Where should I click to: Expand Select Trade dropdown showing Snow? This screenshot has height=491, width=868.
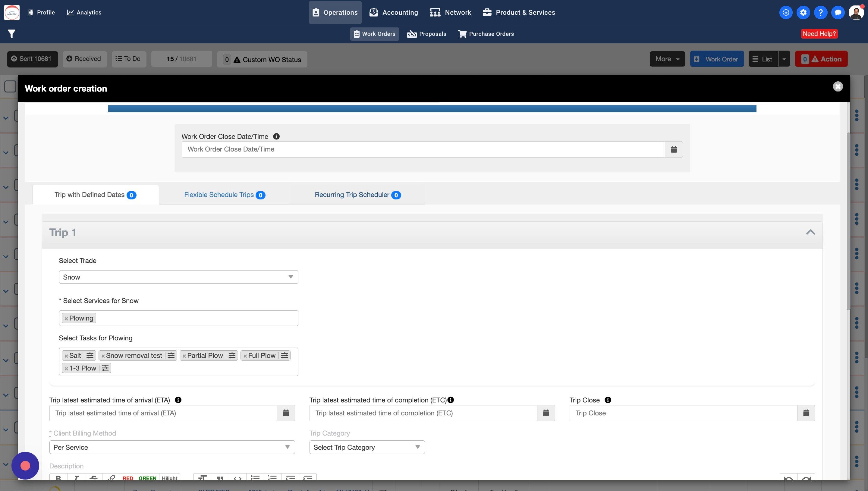click(178, 277)
